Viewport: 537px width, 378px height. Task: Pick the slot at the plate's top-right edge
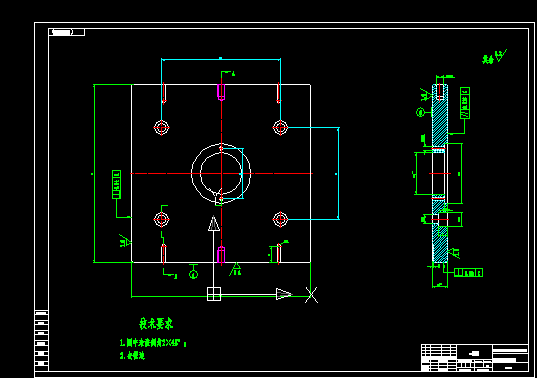[x=278, y=93]
